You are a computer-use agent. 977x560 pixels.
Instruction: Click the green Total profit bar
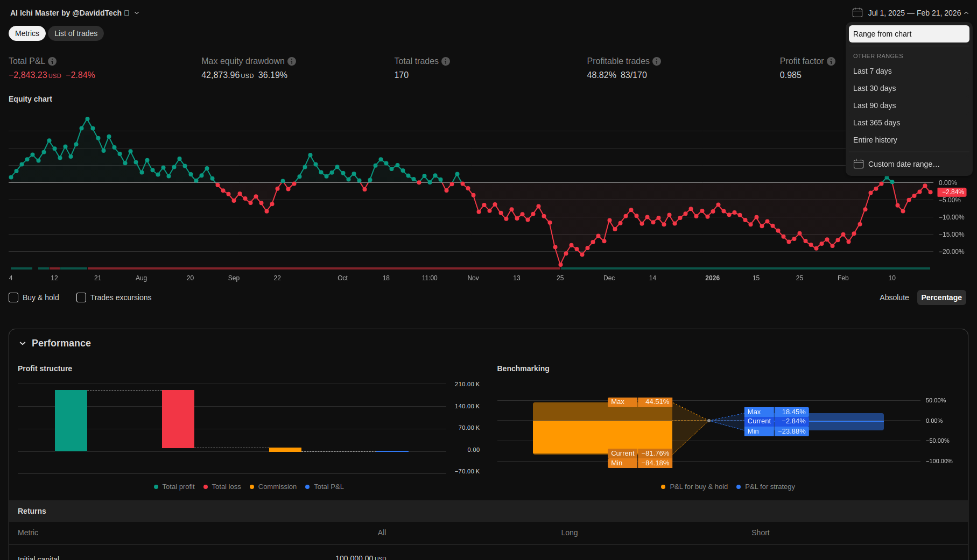click(71, 420)
